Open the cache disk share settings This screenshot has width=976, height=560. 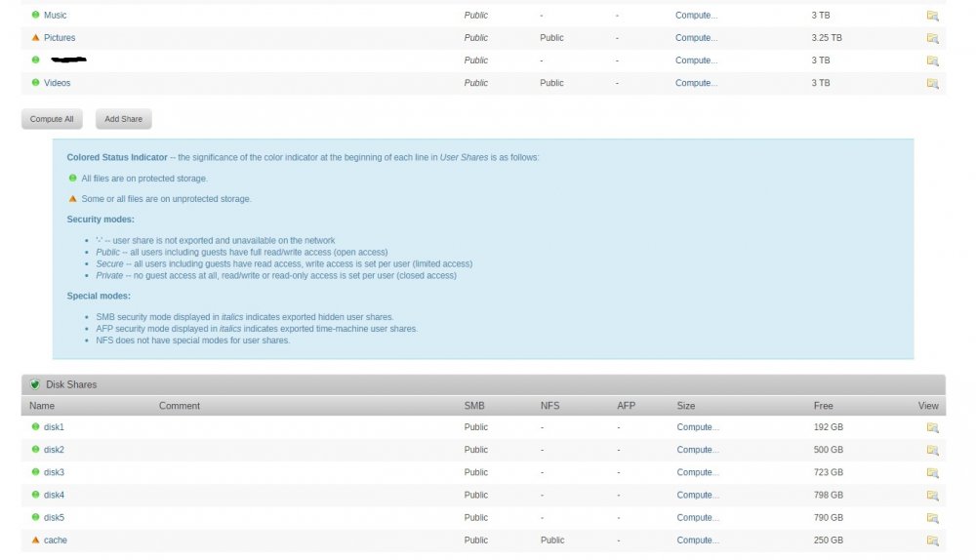coord(55,540)
